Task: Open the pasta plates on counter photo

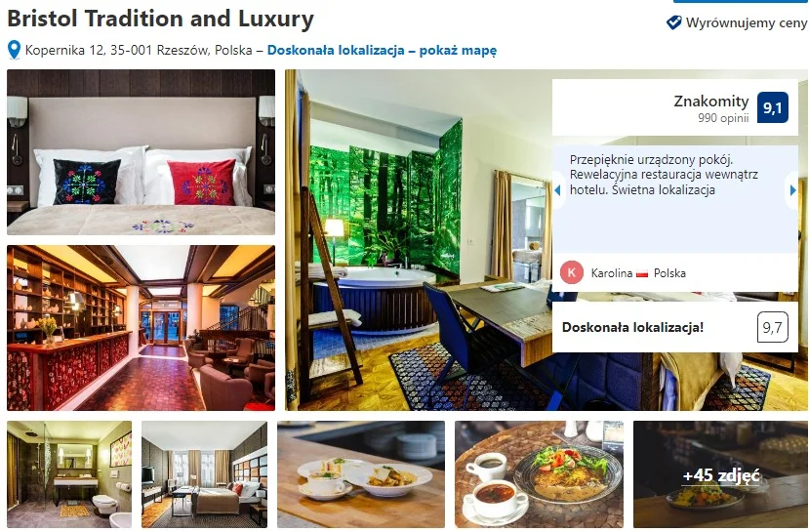Action: [x=361, y=474]
